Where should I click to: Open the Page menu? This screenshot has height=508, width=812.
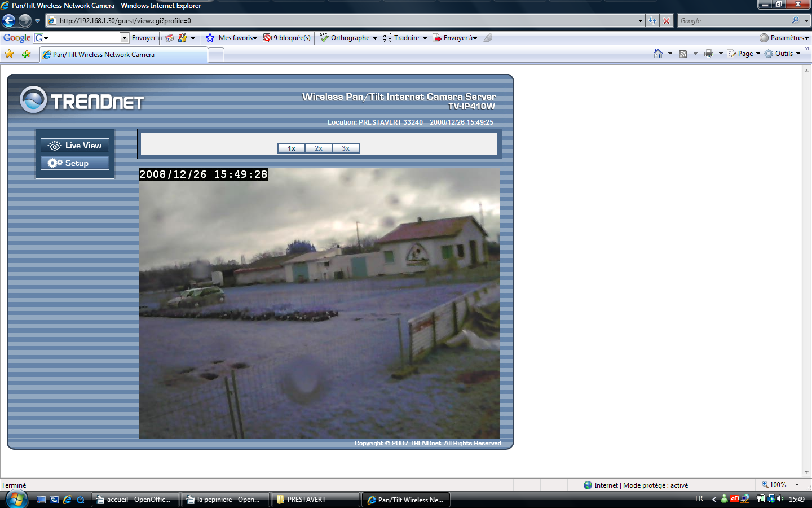tap(744, 54)
